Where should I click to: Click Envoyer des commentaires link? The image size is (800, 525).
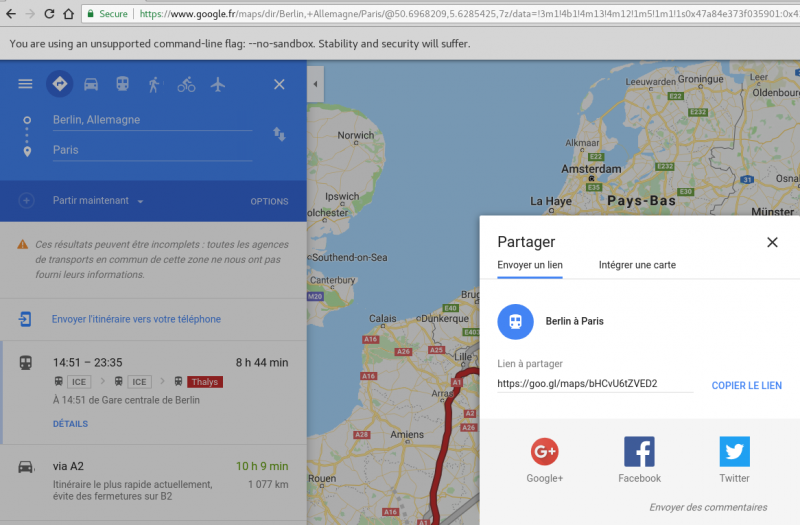point(708,508)
